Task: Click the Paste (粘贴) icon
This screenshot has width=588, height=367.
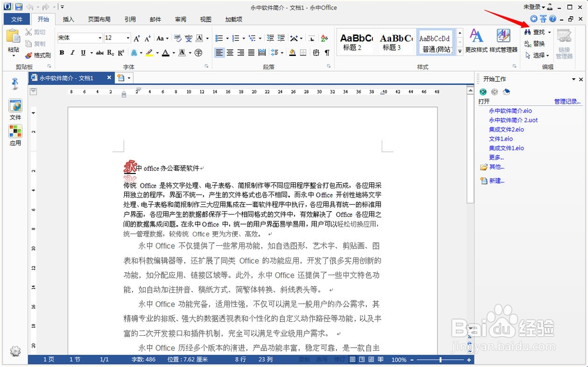Action: click(x=14, y=36)
